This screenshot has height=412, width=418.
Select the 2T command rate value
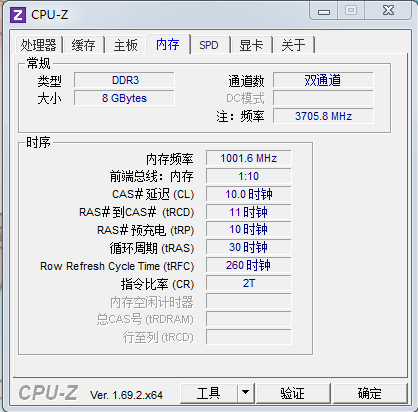pyautogui.click(x=249, y=283)
